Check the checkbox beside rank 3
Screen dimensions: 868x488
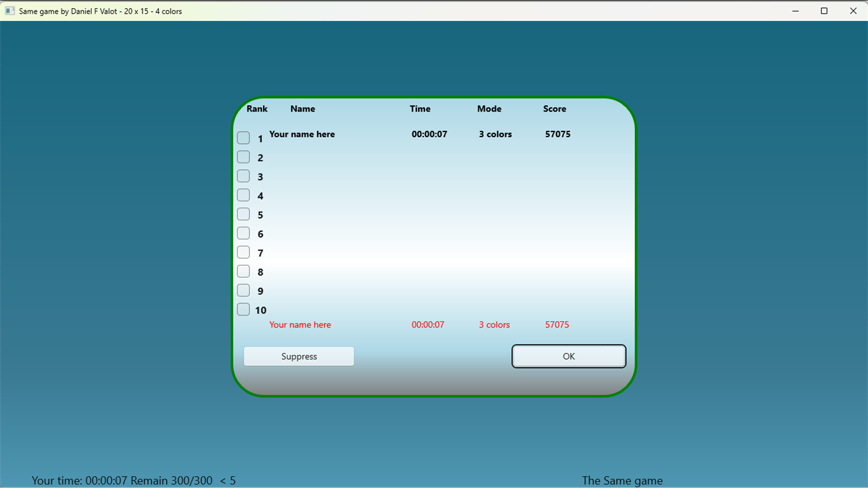pos(243,176)
